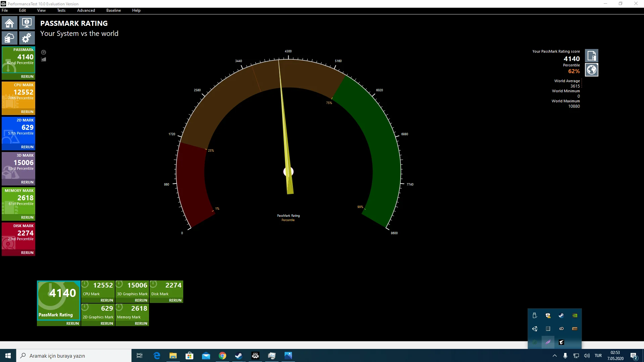
Task: Select the system information monitor icon
Action: point(27,23)
